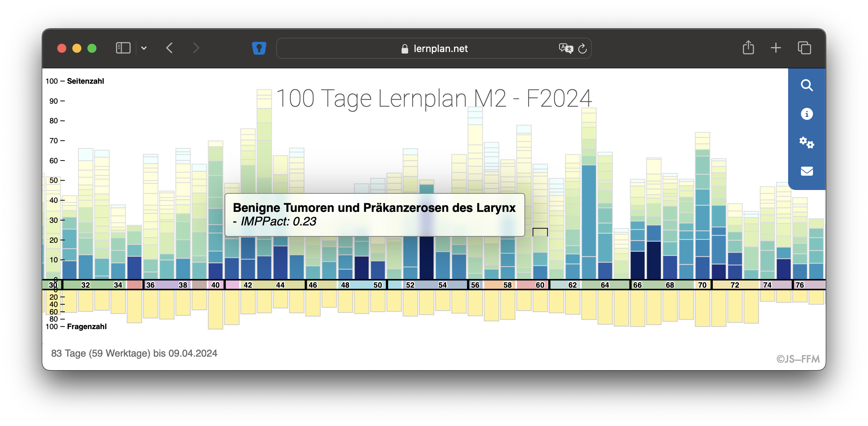Reload the page with refresh icon
This screenshot has height=426, width=868.
pyautogui.click(x=582, y=49)
